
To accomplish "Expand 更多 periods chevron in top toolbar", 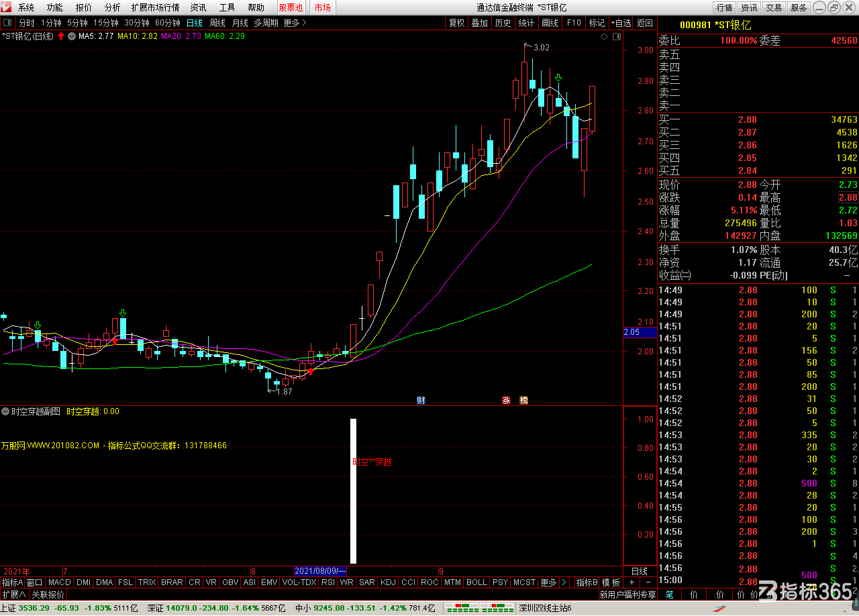I will (295, 23).
